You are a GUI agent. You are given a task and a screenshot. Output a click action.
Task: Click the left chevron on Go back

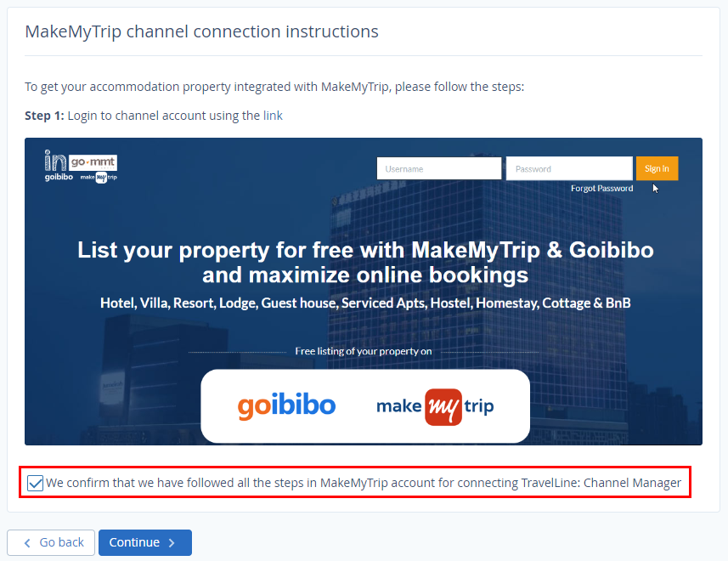(27, 543)
